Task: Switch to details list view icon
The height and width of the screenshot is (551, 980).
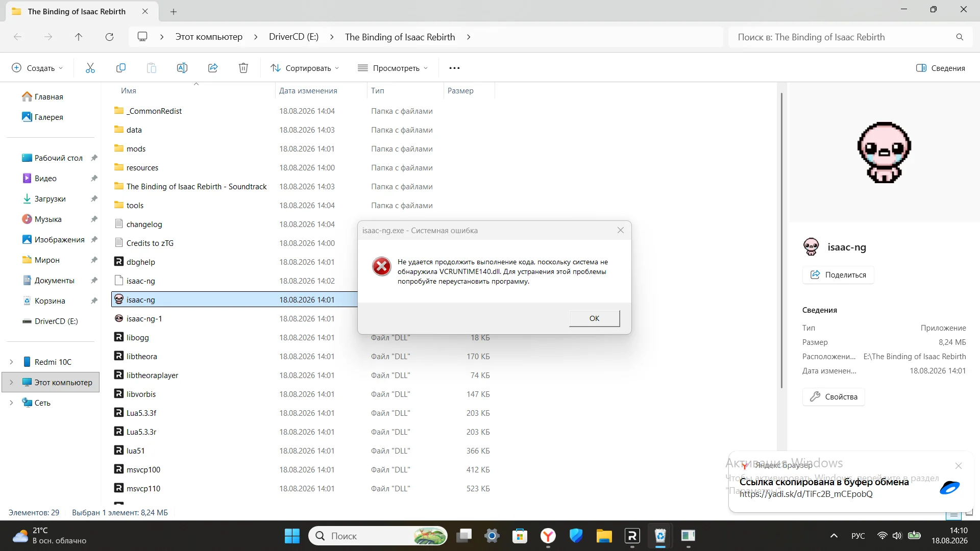Action: click(x=953, y=514)
